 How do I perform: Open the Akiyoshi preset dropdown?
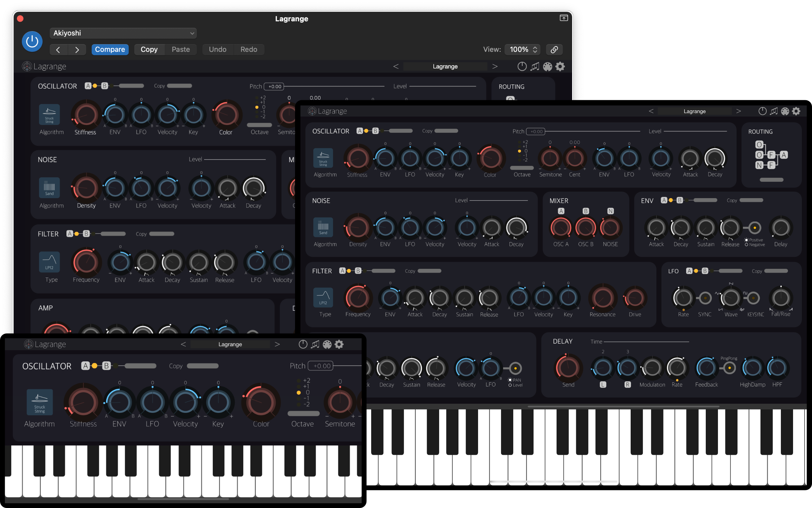(x=123, y=33)
